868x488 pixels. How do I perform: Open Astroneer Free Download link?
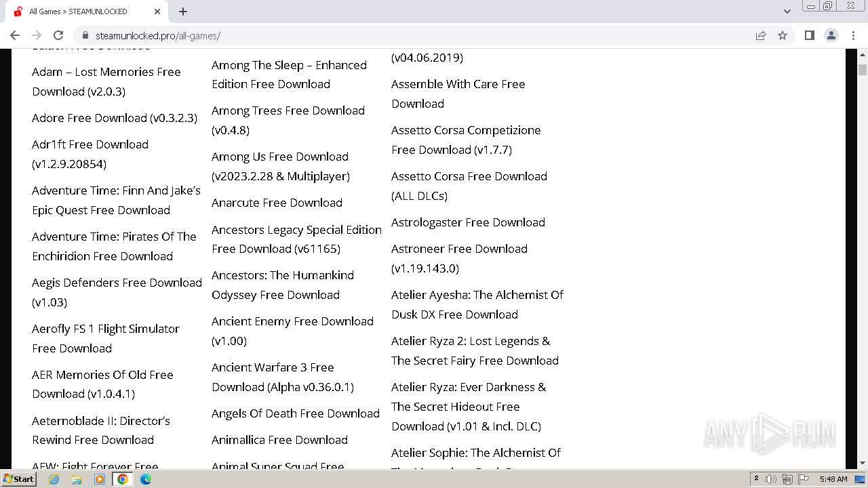point(459,258)
